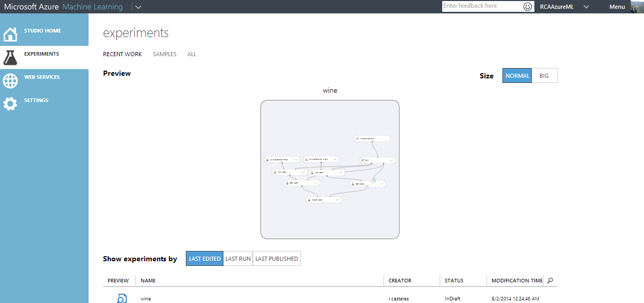Viewport: 644px width, 303px height.
Task: Open preview icon for wine row
Action: tap(121, 298)
